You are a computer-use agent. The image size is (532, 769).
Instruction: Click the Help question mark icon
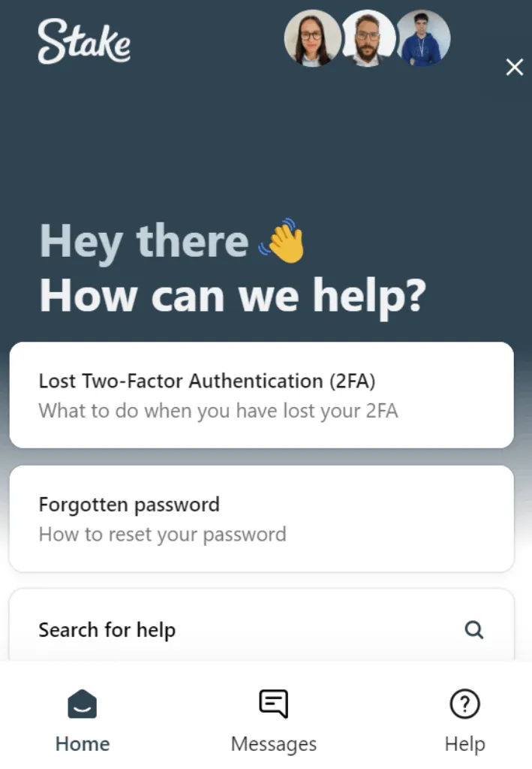[x=464, y=704]
